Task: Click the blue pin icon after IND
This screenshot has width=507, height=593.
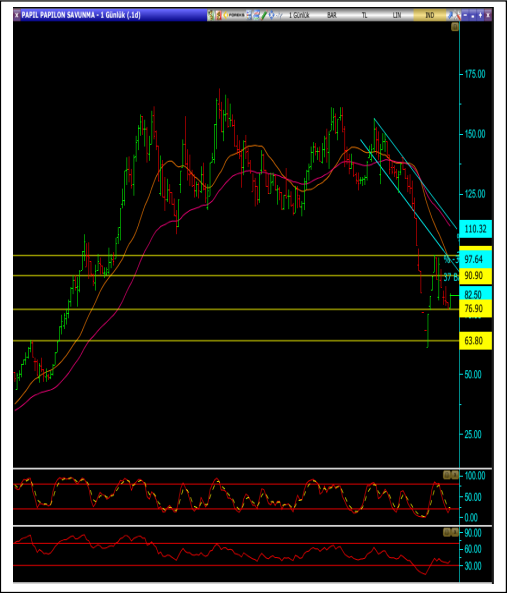Action: click(450, 15)
